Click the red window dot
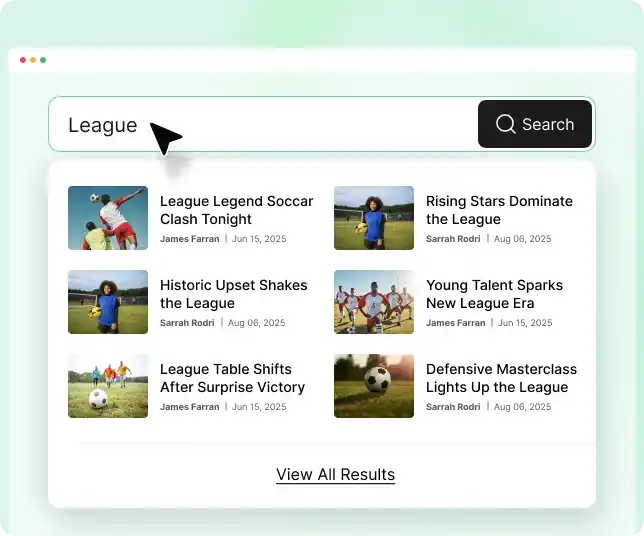Screen dimensions: 644x536 [x=23, y=60]
